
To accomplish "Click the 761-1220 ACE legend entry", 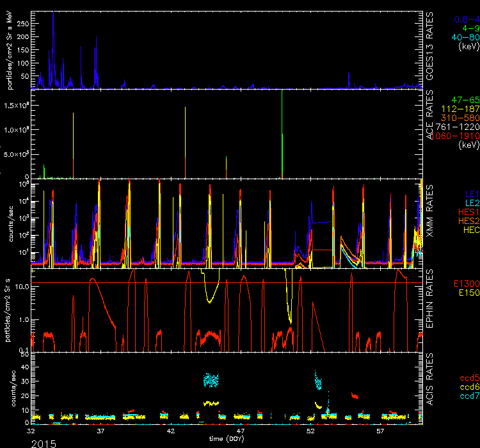I will pos(460,127).
